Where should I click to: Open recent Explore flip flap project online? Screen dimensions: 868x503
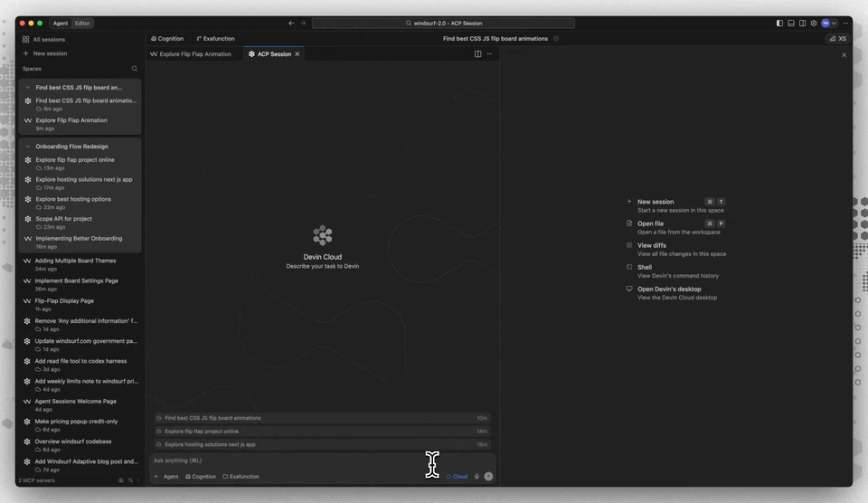click(x=322, y=432)
